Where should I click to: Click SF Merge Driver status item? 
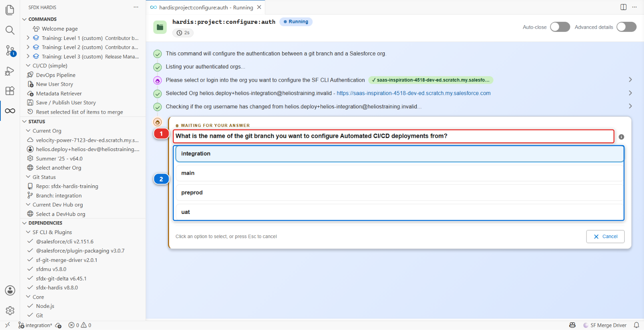(605, 325)
